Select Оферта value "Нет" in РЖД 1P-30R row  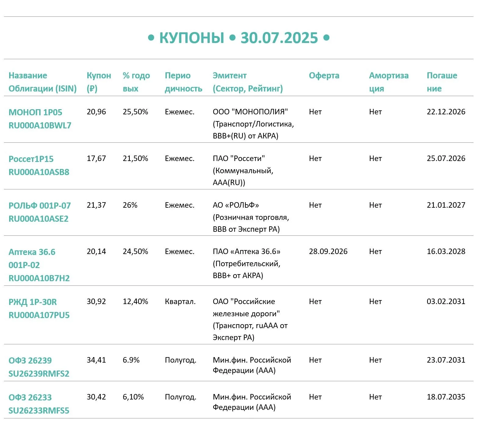[315, 302]
